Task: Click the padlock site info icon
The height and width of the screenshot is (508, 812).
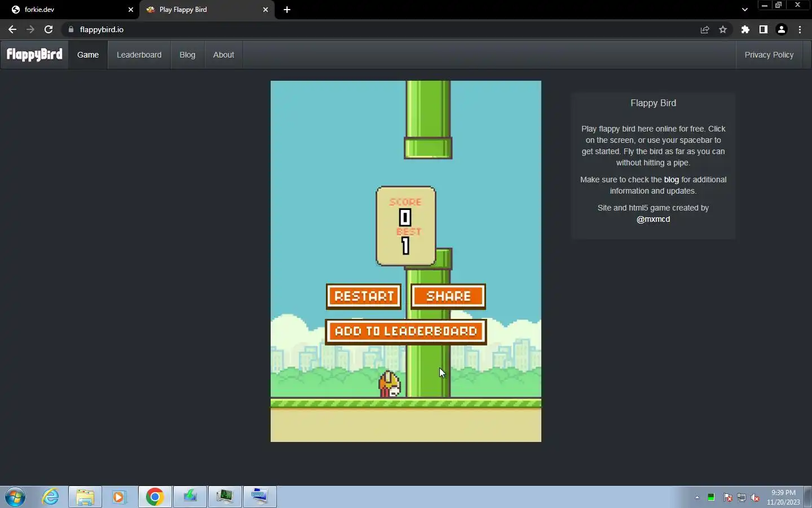Action: coord(70,29)
